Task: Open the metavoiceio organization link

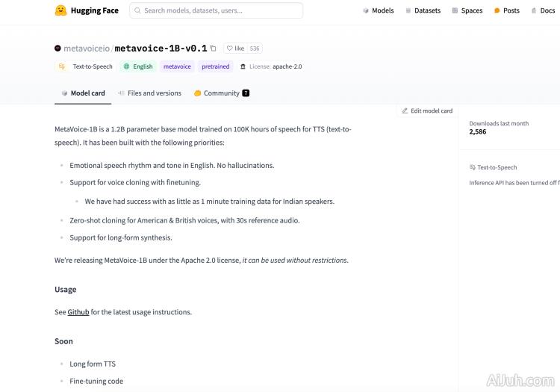Action: pos(86,48)
